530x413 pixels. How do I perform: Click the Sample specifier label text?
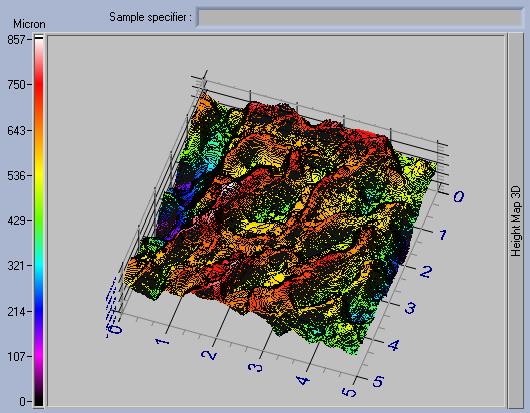click(x=150, y=17)
